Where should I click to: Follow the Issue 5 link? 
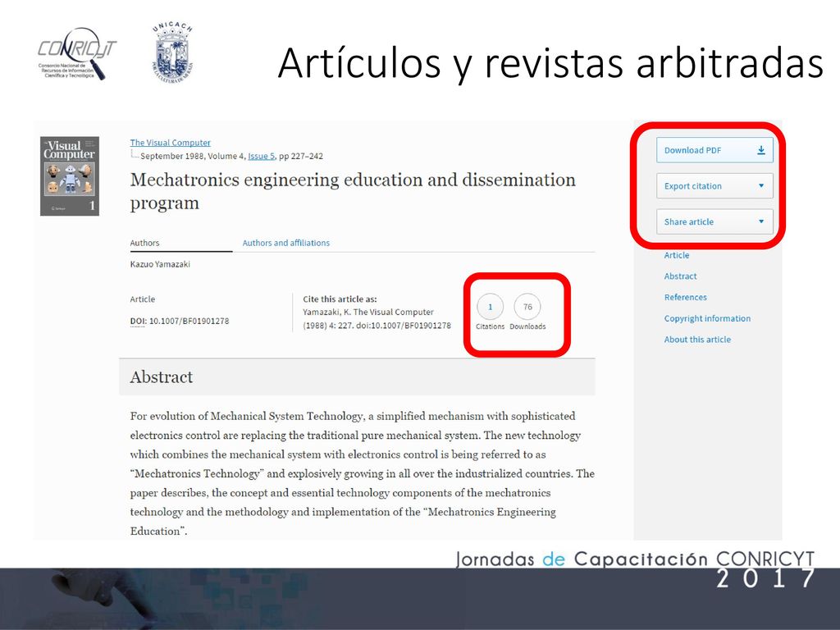coord(261,156)
